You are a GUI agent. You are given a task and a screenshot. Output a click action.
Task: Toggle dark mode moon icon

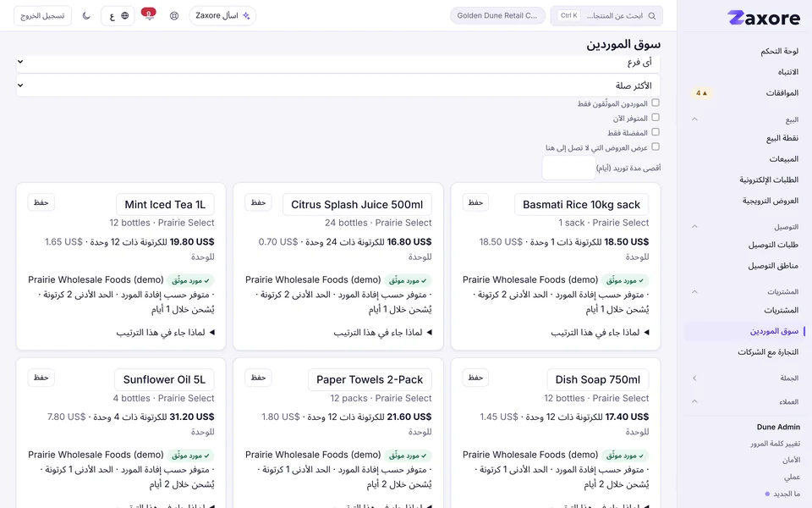[x=86, y=15]
